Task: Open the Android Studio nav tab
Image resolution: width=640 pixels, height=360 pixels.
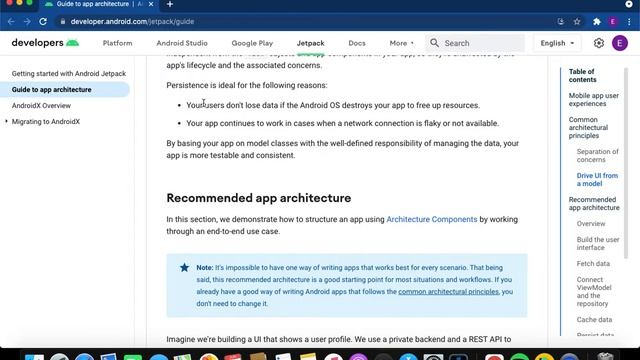Action: point(182,43)
